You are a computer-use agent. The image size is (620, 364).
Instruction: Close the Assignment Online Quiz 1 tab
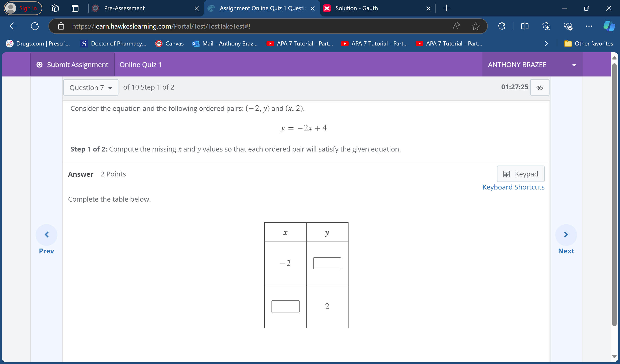tap(313, 8)
